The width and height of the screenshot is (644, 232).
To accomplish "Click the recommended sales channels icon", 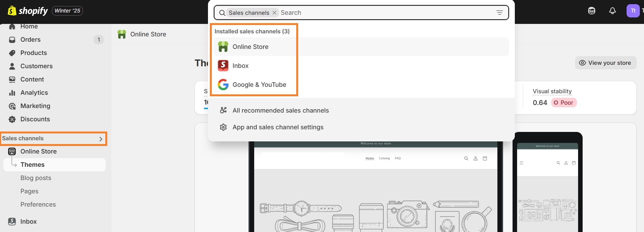I will pyautogui.click(x=224, y=110).
